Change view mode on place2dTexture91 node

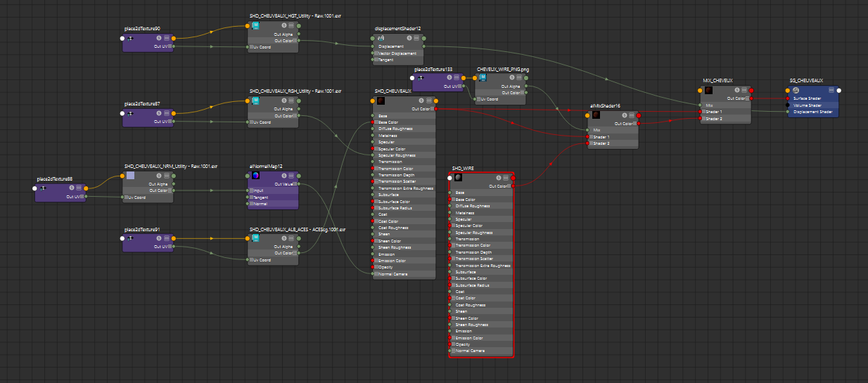click(x=167, y=239)
